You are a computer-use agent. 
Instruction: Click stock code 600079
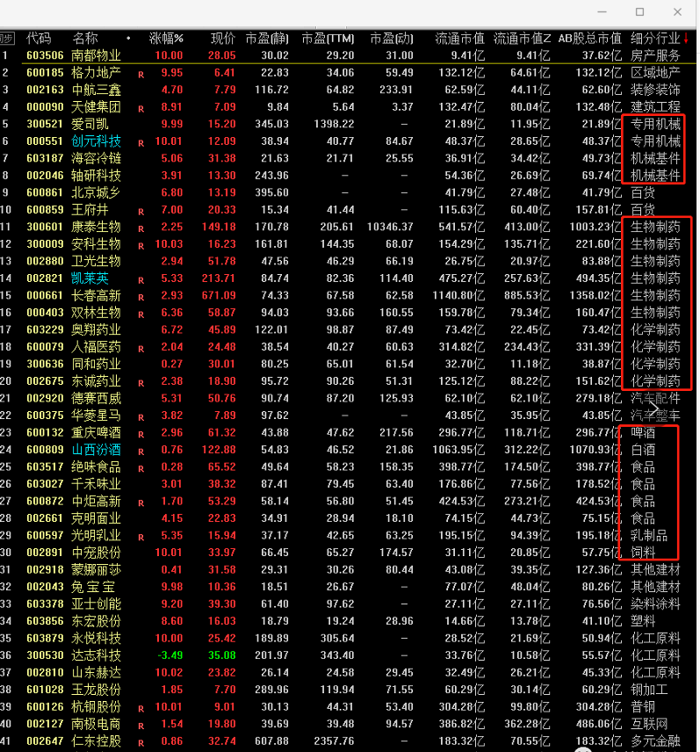[45, 347]
